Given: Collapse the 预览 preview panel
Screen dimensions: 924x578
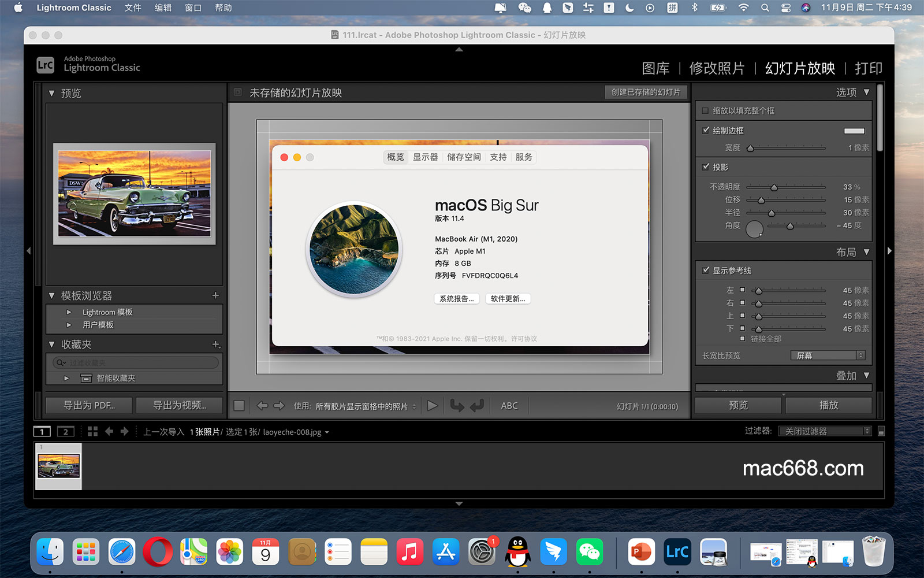Looking at the screenshot, I should 51,93.
